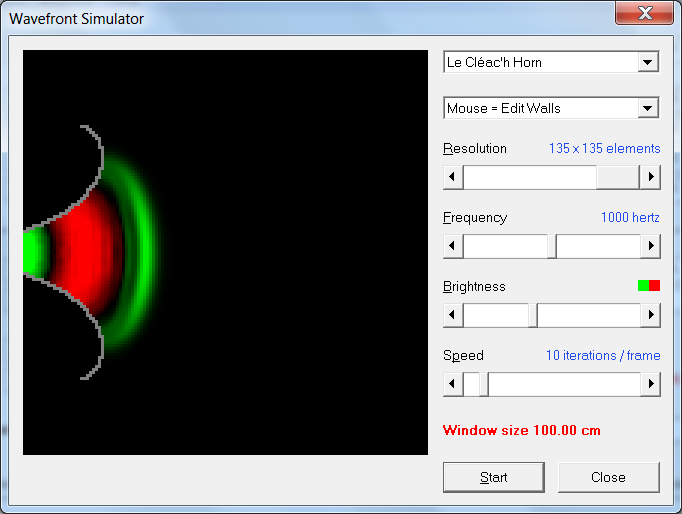Click the Wavefront Simulator title text
682x514 pixels.
77,19
